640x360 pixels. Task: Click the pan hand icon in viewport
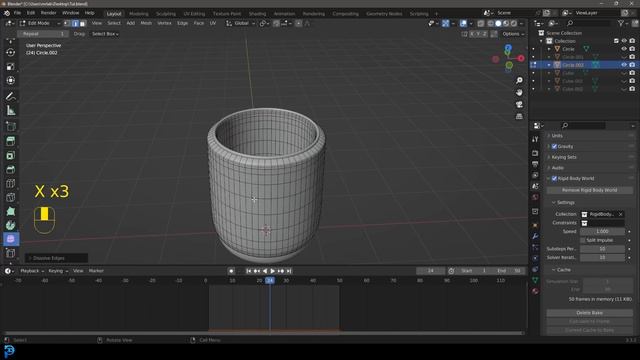(519, 93)
